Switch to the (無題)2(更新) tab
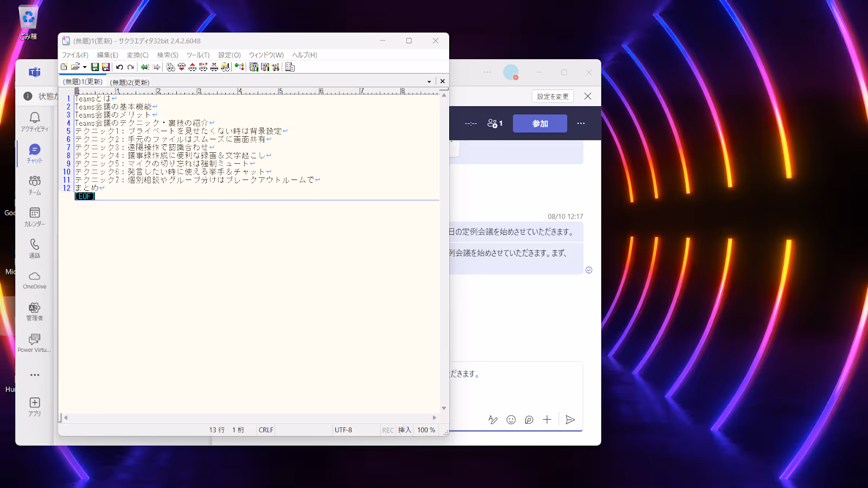Viewport: 868px width, 488px height. pyautogui.click(x=130, y=82)
